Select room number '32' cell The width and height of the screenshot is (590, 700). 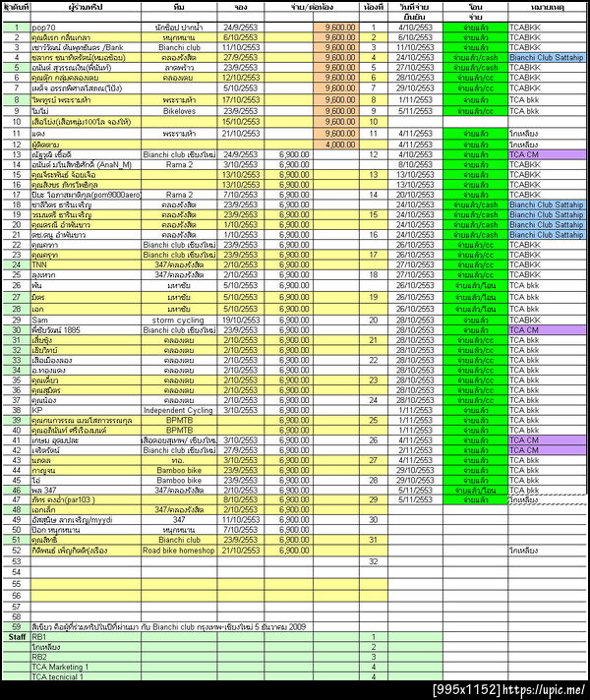click(374, 561)
